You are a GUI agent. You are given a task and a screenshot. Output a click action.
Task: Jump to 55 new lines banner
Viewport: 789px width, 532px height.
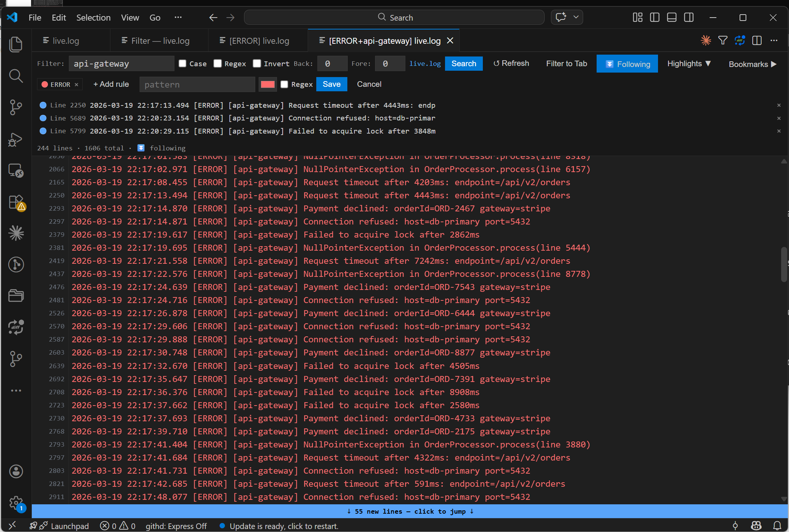[410, 511]
